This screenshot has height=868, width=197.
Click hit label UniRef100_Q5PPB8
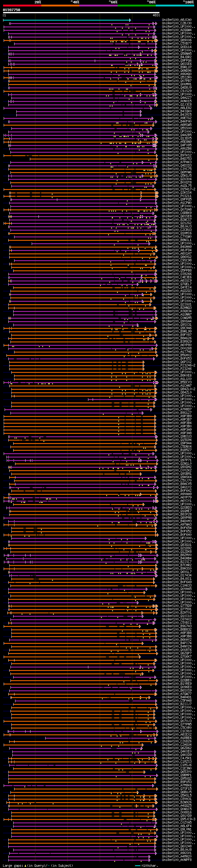tap(177, 271)
